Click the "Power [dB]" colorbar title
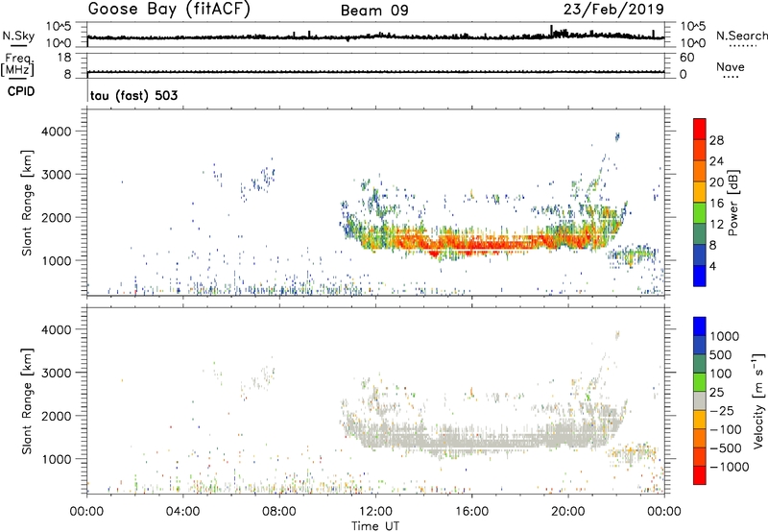This screenshot has width=768, height=532. 732,203
